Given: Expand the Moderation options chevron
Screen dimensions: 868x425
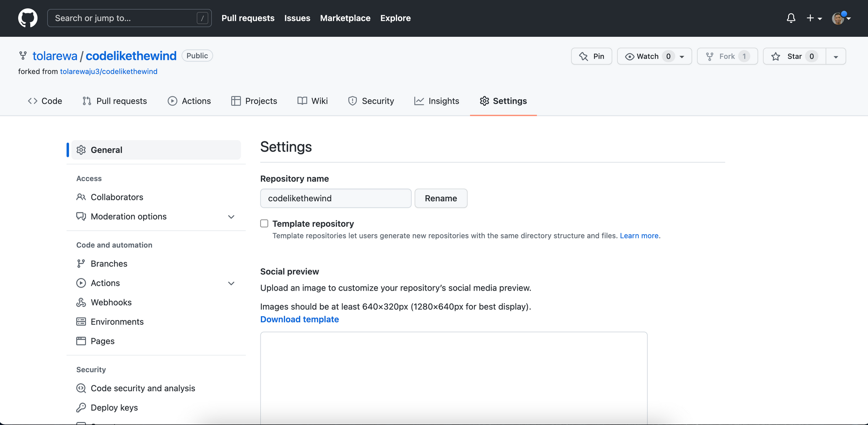Looking at the screenshot, I should coord(231,217).
